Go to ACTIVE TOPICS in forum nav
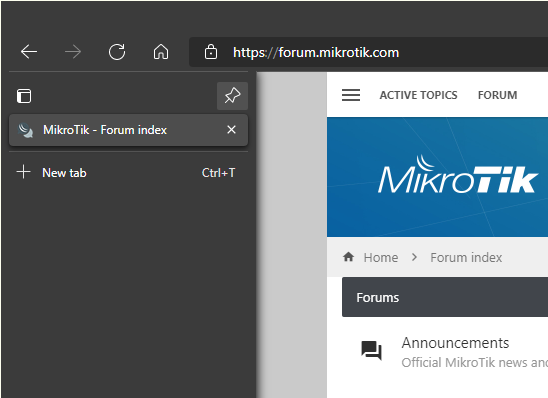Viewport: 548px width, 398px height. pos(418,95)
